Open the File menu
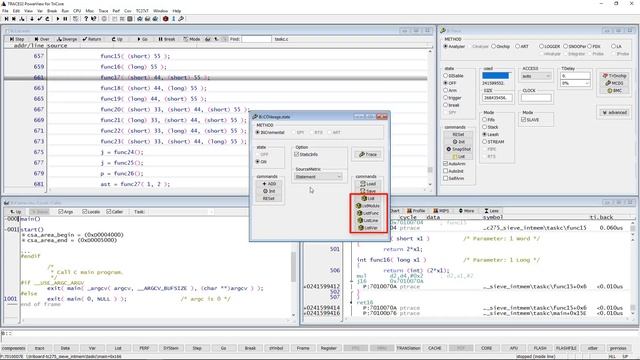Viewport: 640px width, 360px height. point(5,11)
